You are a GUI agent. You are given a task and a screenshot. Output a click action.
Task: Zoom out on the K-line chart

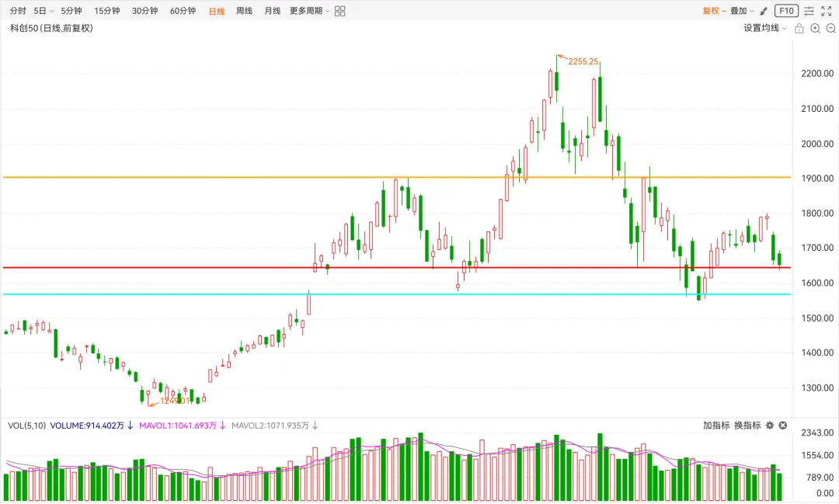coord(831,29)
